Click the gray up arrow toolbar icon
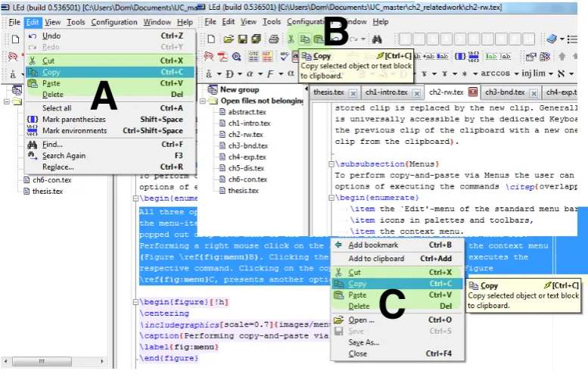 (562, 57)
